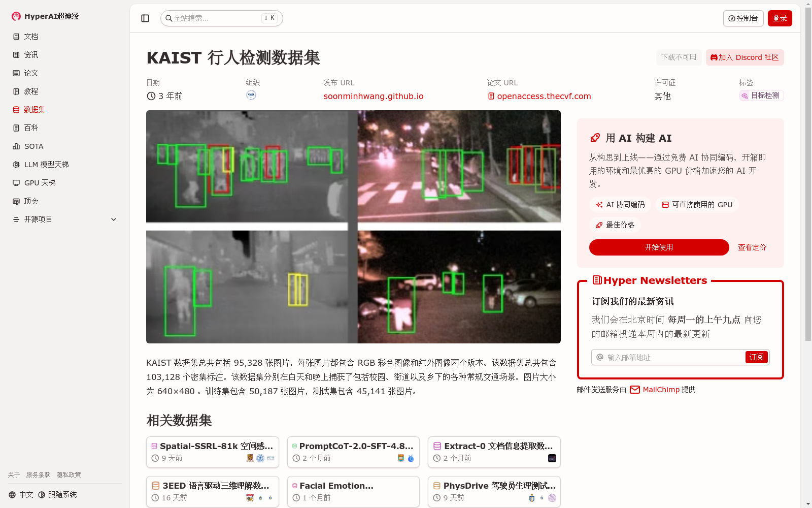Click 最佳价格 chip
812x508 pixels.
[x=615, y=225]
